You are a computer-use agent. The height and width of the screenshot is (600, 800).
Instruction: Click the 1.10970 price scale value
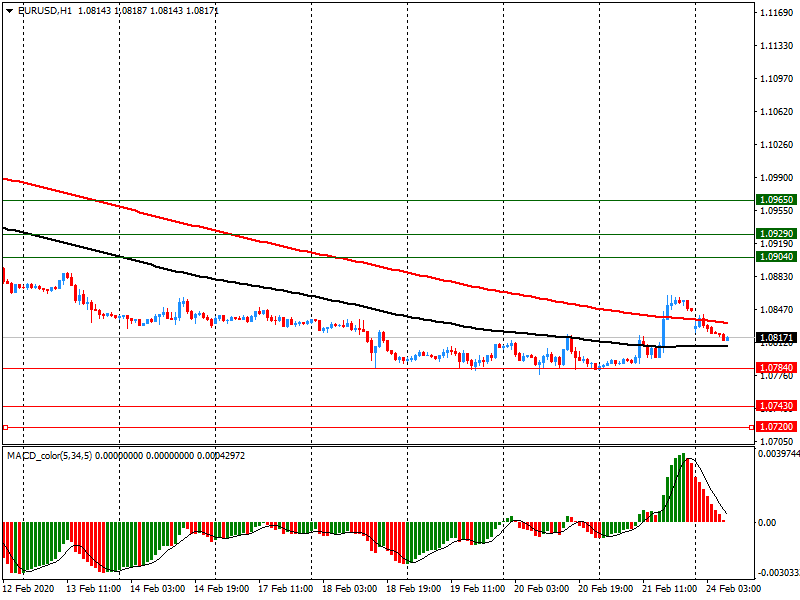[x=777, y=79]
